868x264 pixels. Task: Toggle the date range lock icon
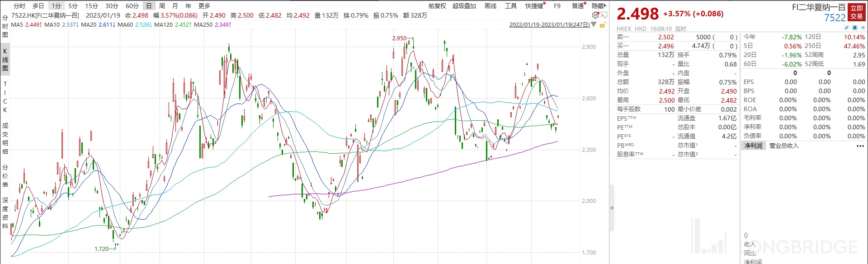[x=602, y=25]
